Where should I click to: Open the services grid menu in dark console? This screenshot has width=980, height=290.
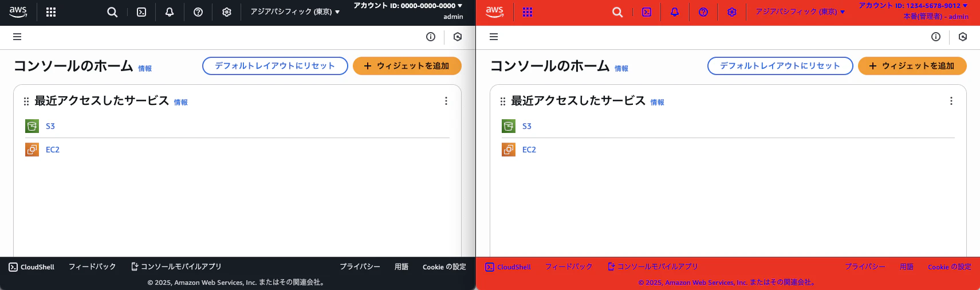point(51,12)
